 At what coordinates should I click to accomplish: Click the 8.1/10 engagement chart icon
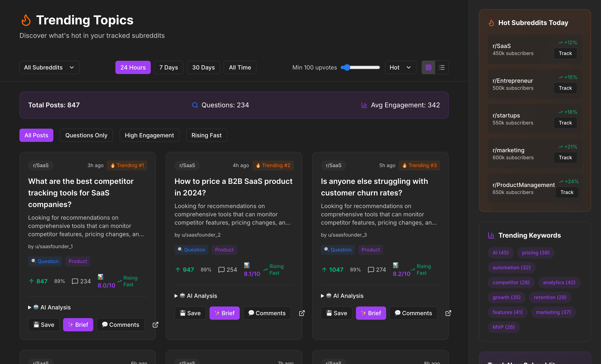[x=247, y=265]
